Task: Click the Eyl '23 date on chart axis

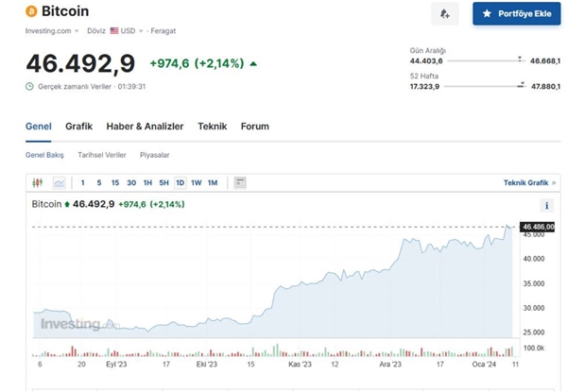Action: coord(116,365)
